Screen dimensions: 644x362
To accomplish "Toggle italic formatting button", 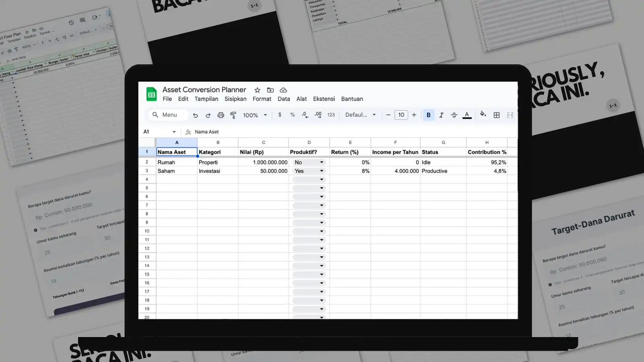I will coord(441,115).
